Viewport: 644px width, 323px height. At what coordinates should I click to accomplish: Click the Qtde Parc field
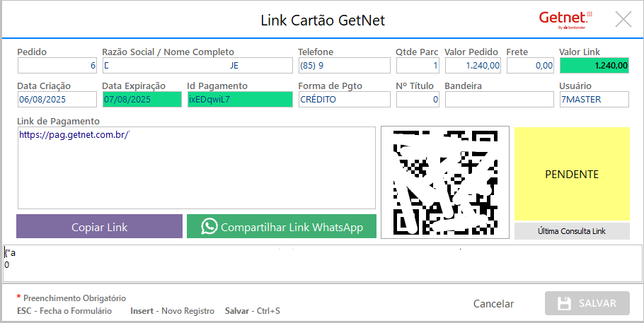418,66
